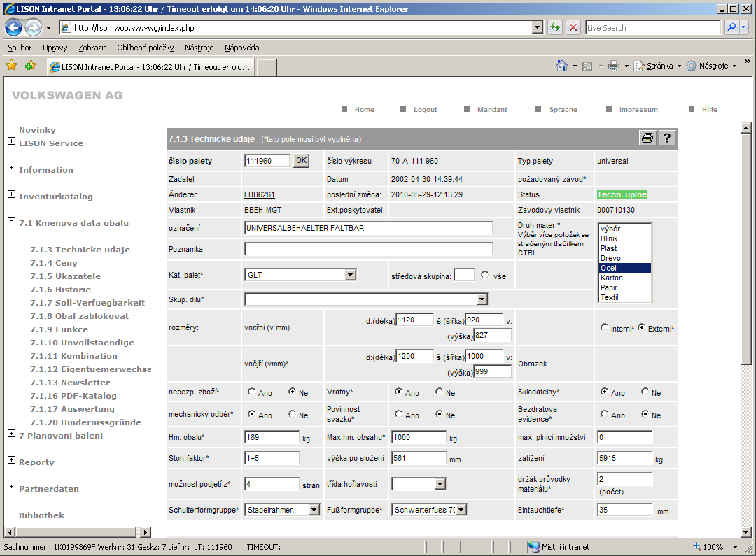Image resolution: width=756 pixels, height=556 pixels.
Task: Click the printer icon in Technicke udaje header
Action: [x=647, y=138]
